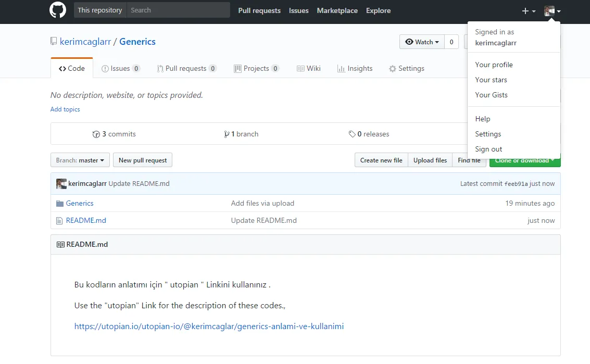Focus the Search input field
Screen dimensions: 590x364
point(178,10)
